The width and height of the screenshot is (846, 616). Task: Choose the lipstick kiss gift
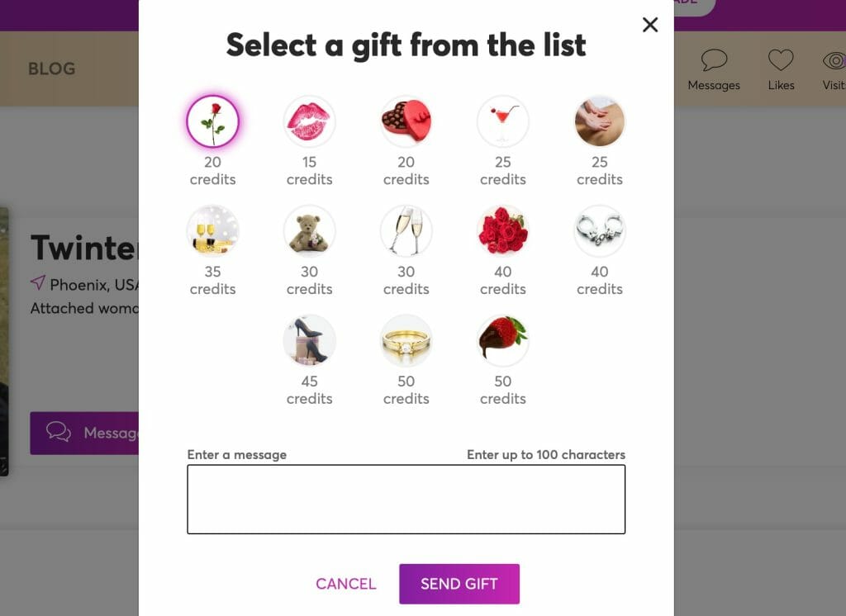coord(309,121)
